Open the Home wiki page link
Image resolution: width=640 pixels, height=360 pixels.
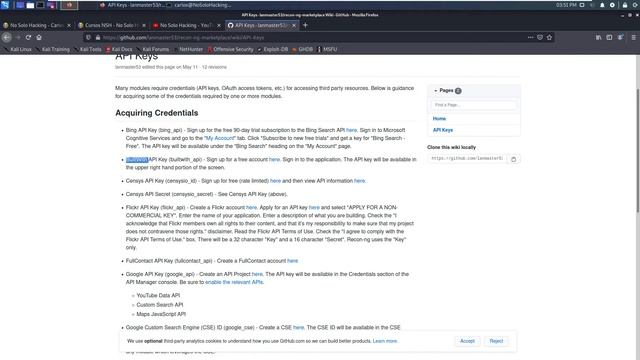(x=439, y=118)
